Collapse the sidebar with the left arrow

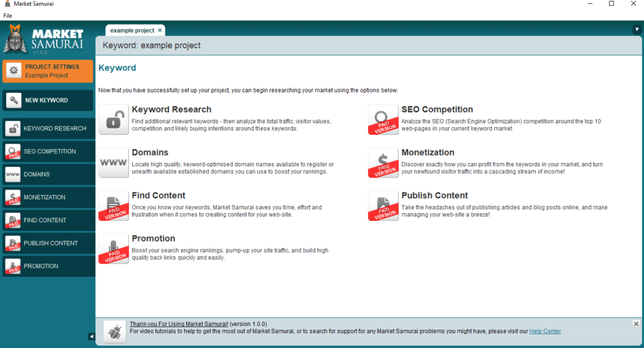(91, 337)
